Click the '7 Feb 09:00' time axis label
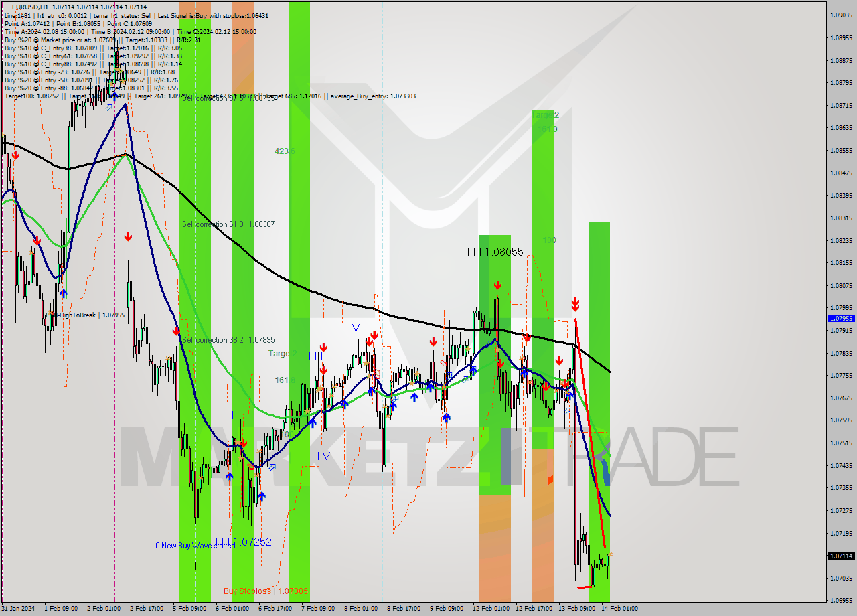Screen dimensions: 857x616 coord(317,609)
